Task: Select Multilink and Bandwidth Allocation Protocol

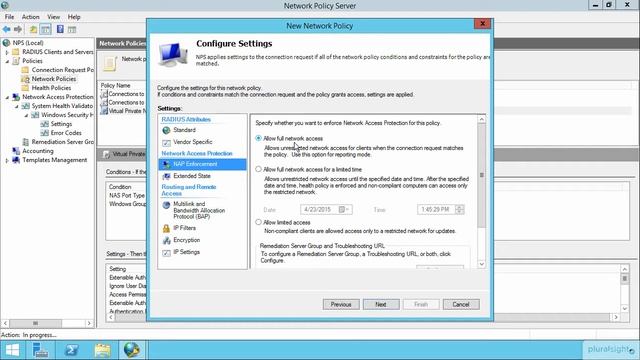Action: [x=199, y=210]
